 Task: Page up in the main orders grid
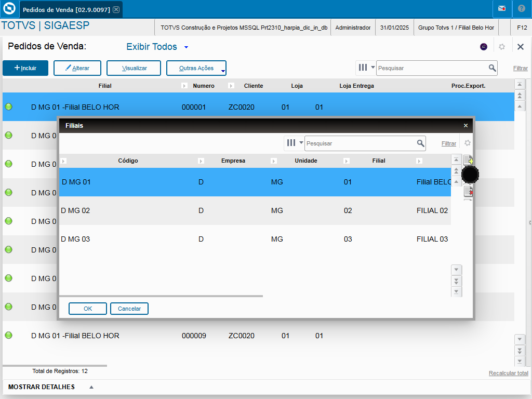[x=520, y=96]
